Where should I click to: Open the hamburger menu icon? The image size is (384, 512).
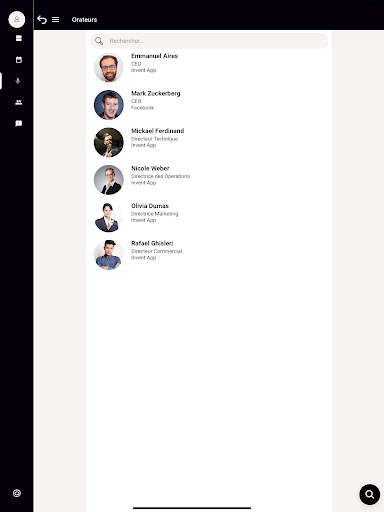(x=56, y=20)
